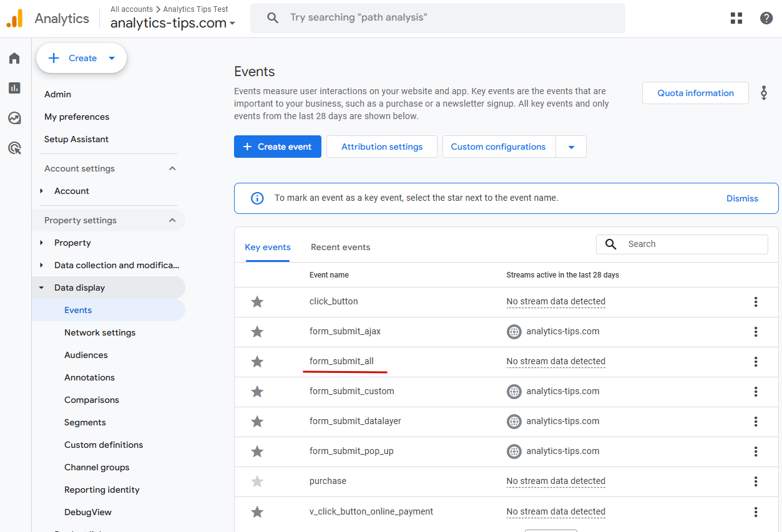
Task: Open the Advertising icon in left rail
Action: coord(14,148)
